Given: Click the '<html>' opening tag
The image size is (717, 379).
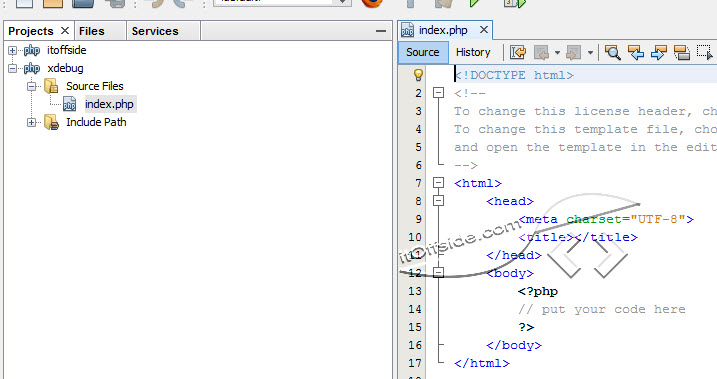Looking at the screenshot, I should [x=478, y=183].
